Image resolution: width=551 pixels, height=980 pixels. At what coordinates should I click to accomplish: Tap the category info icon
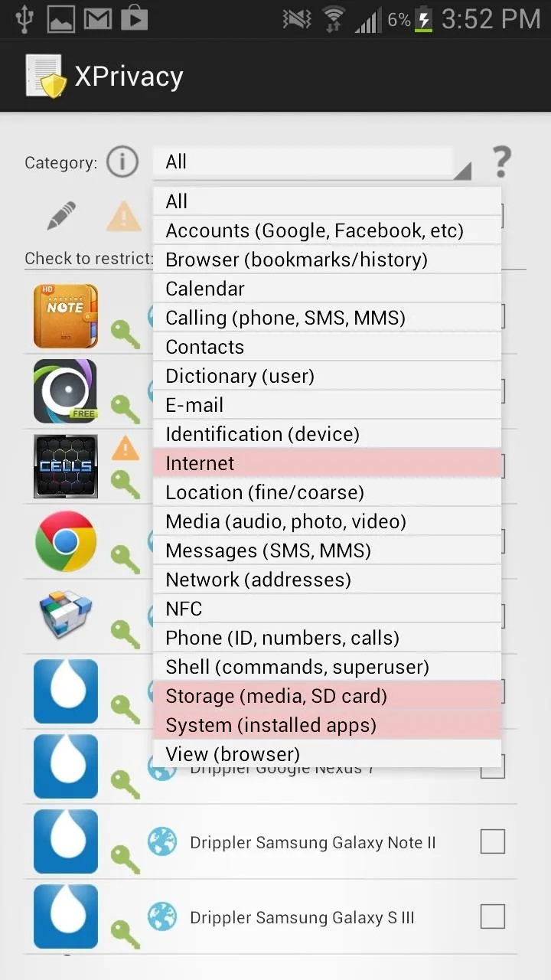click(122, 162)
